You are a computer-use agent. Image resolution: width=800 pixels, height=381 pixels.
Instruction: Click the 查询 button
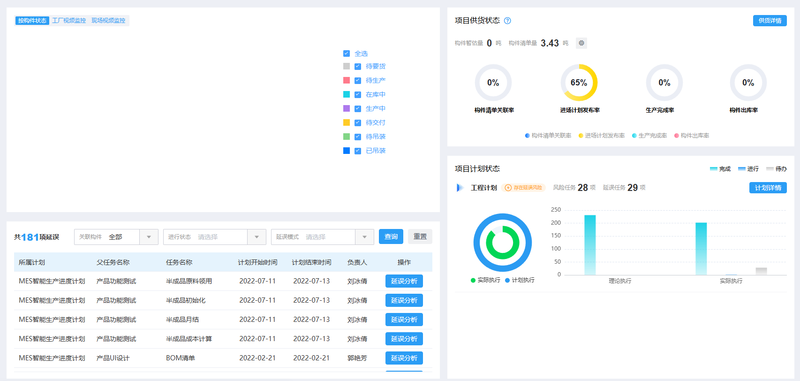(x=391, y=237)
